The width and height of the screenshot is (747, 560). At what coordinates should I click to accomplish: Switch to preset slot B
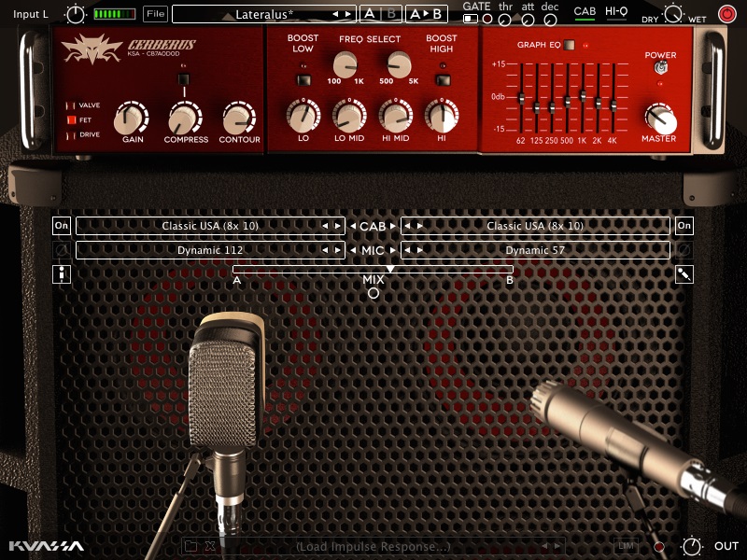[391, 14]
